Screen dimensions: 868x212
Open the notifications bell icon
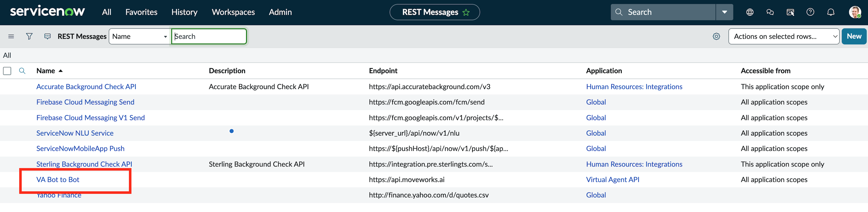(x=831, y=13)
